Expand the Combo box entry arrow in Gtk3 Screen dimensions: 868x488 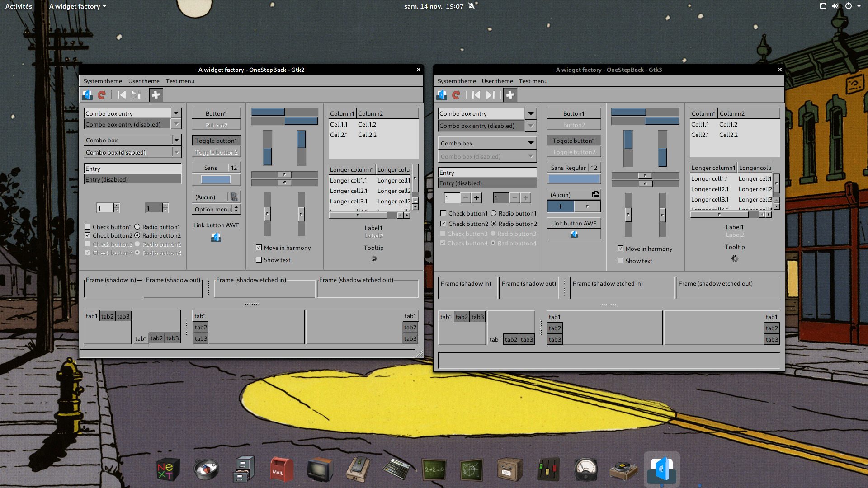point(531,113)
